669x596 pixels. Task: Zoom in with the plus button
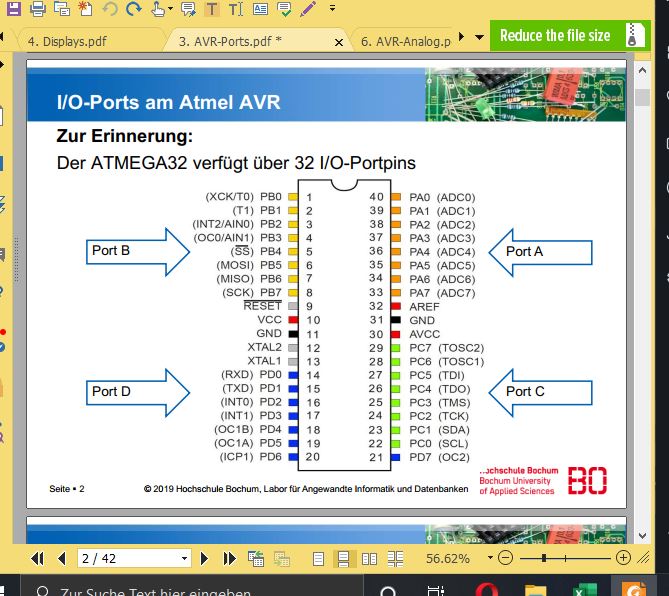(x=623, y=558)
